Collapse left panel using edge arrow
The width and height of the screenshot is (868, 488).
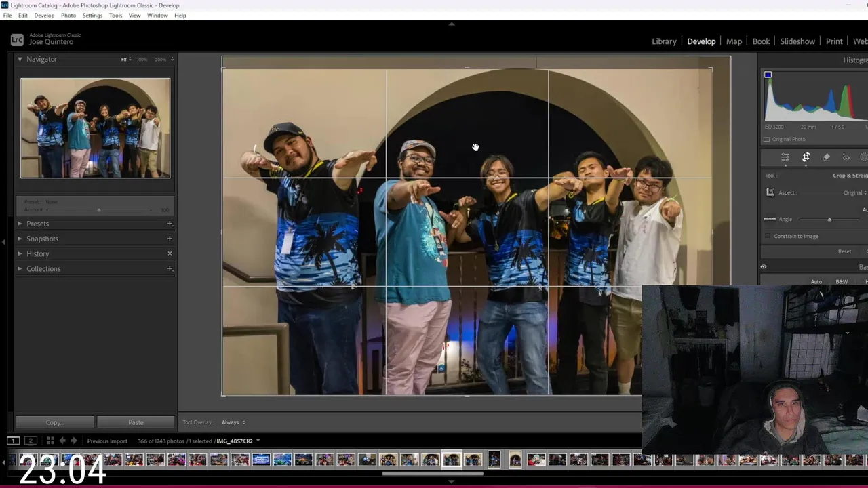click(3, 241)
